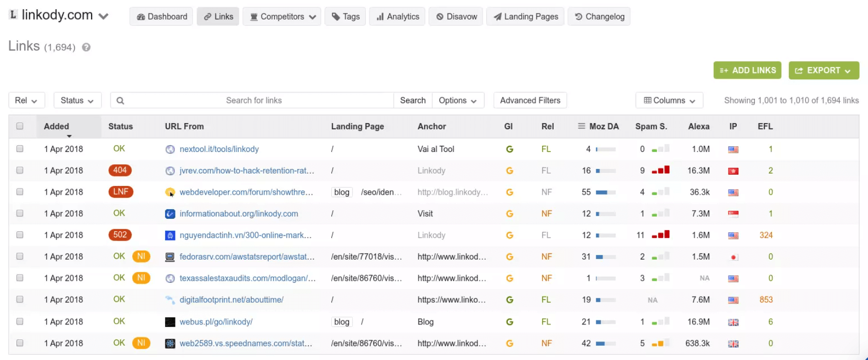
Task: Open the Status filter dropdown
Action: click(77, 100)
